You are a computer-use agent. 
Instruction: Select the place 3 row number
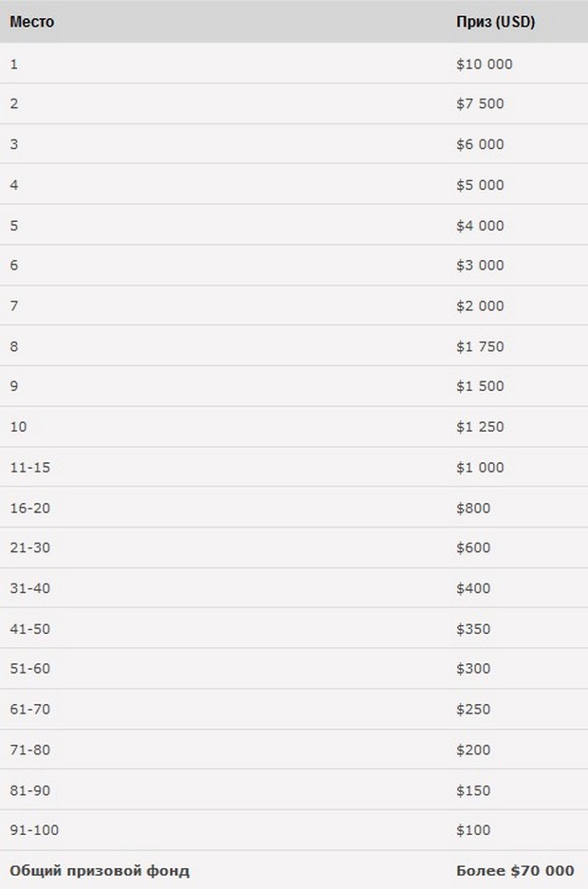coord(14,144)
